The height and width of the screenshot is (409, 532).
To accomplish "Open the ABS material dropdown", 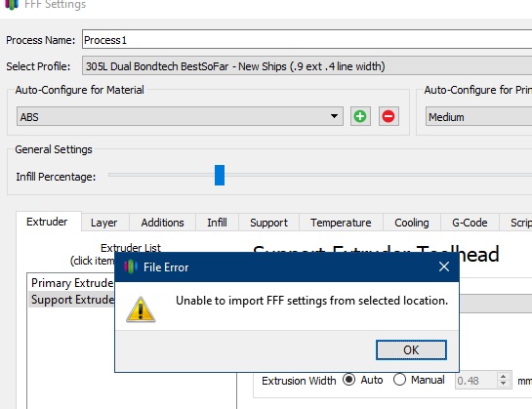I will pyautogui.click(x=180, y=116).
